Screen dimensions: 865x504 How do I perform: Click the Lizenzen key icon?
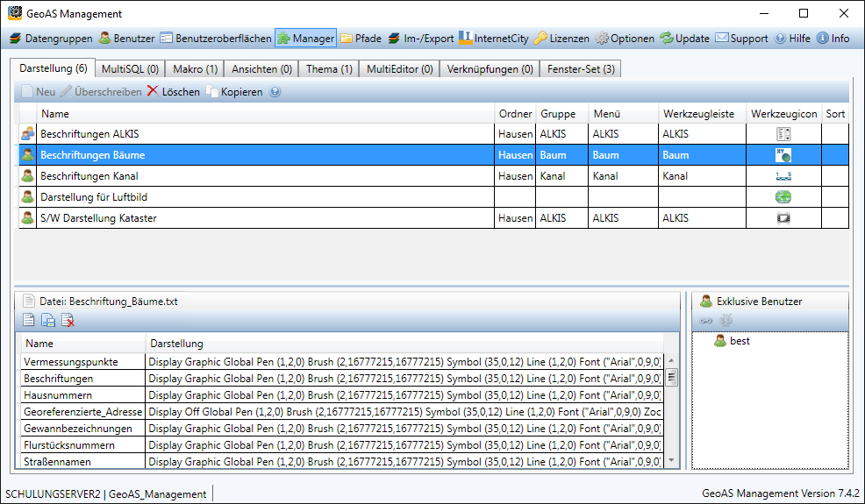coord(540,39)
